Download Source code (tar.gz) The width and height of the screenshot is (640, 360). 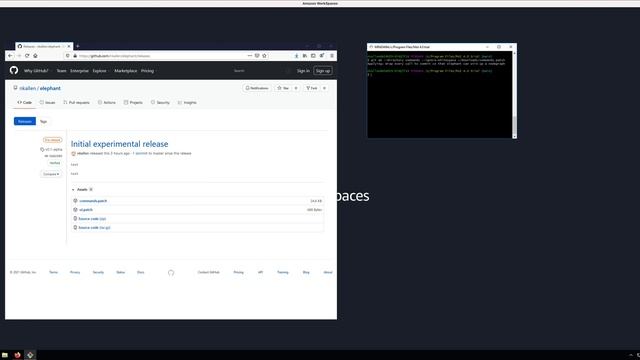pos(94,227)
